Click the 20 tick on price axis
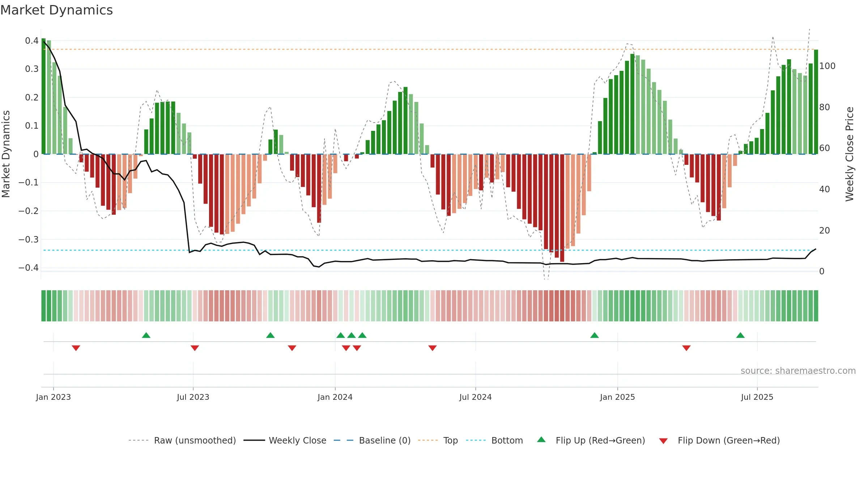This screenshot has width=868, height=488. 825,230
